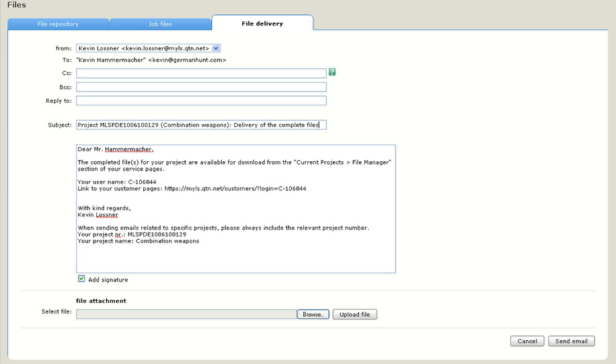Click the 'Kevin Lossner' signature name in body

[98, 215]
